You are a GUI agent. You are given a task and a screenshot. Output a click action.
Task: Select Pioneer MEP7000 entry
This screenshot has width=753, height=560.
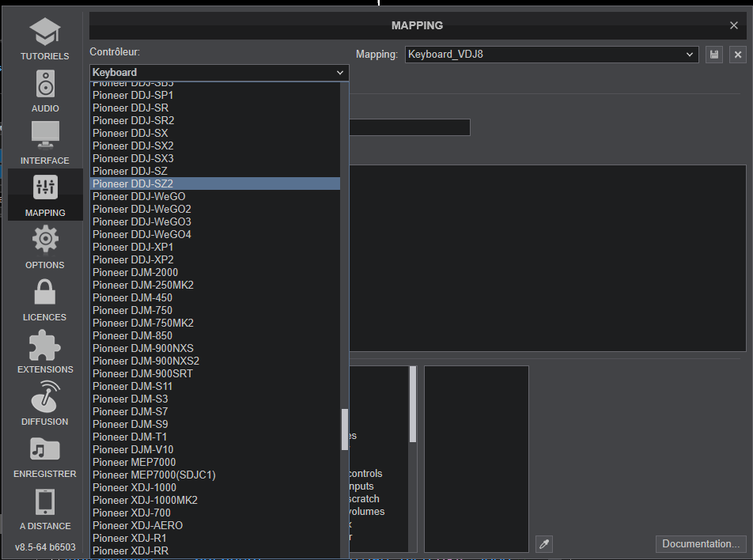coord(214,462)
